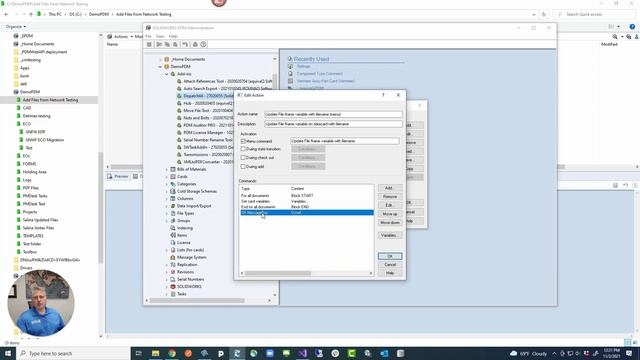Click the menu command text field
640x360 pixels.
(345, 141)
